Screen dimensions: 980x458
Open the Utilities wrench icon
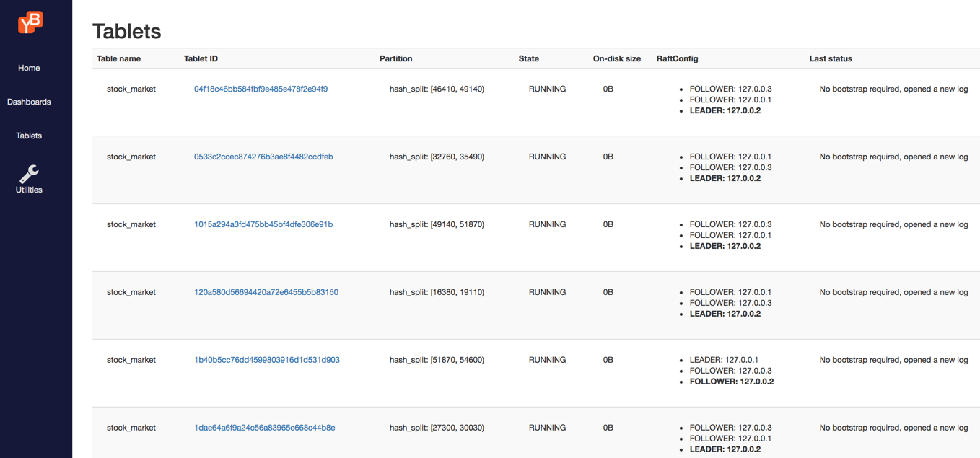tap(29, 174)
